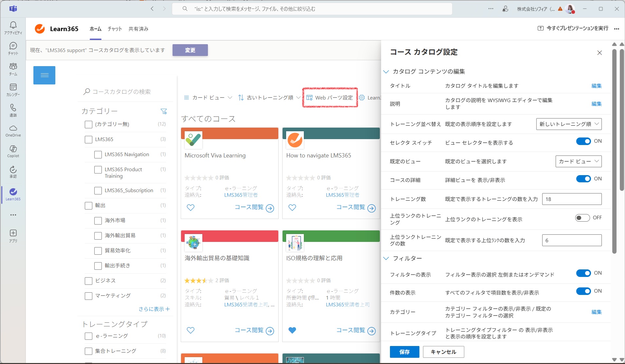
Task: Enable 上位ランクのトレーニング toggle
Action: point(582,218)
